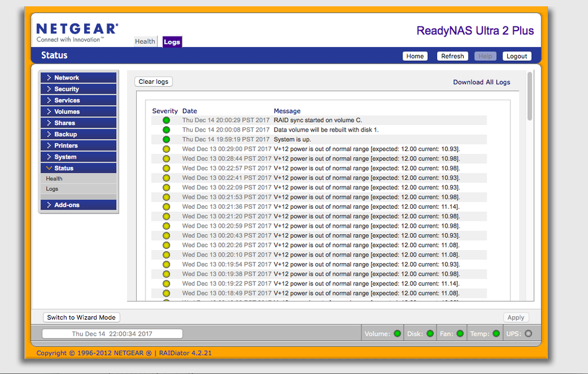
Task: Expand the Backup menu section
Action: [x=78, y=134]
